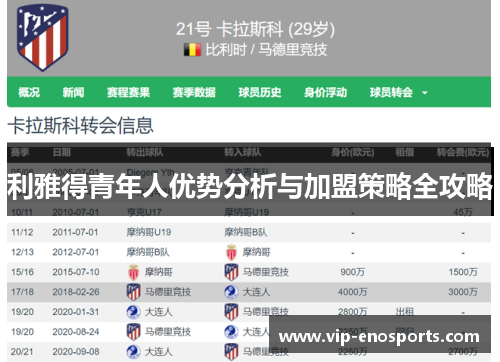Open the 新闻 tab
This screenshot has width=500, height=362.
pos(73,92)
